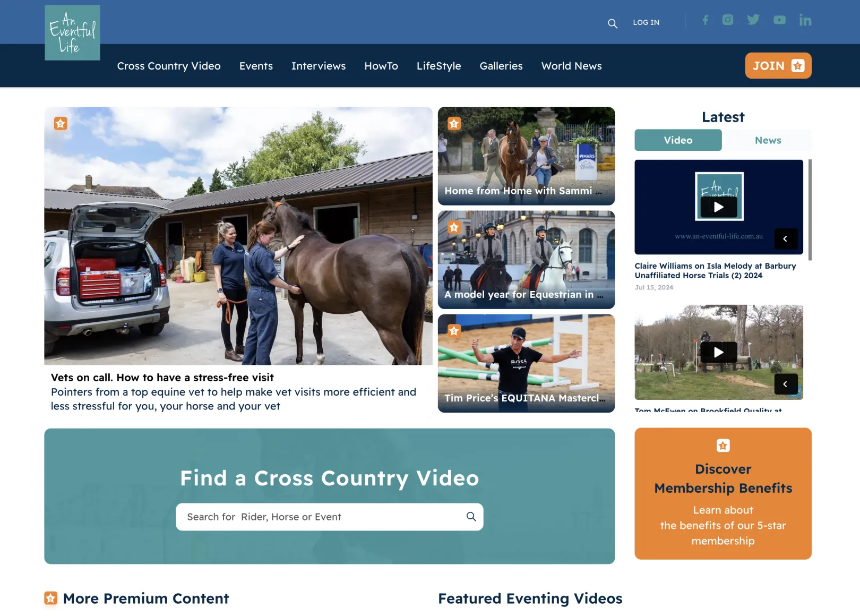Screen dimensions: 860x616
Task: Expand arrow on Claire Williams video thumbnail
Action: click(x=785, y=239)
